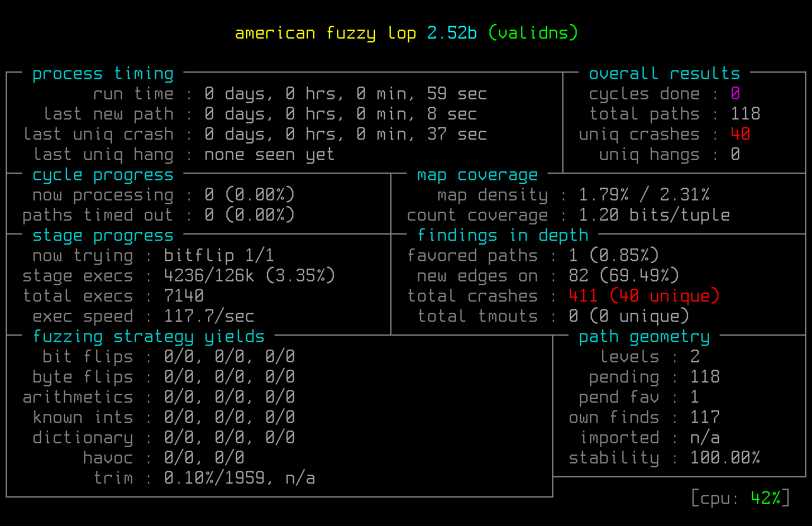Select the own finds value '117'
The height and width of the screenshot is (526, 812).
point(705,418)
